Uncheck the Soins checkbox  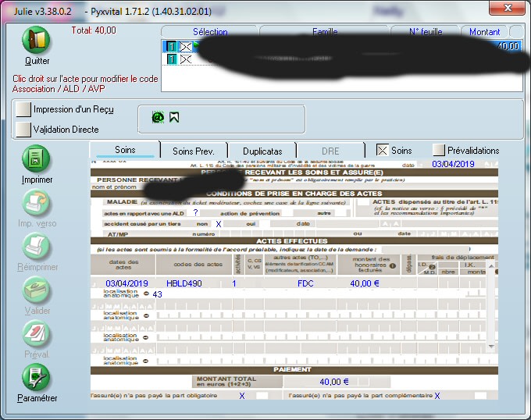(x=382, y=150)
